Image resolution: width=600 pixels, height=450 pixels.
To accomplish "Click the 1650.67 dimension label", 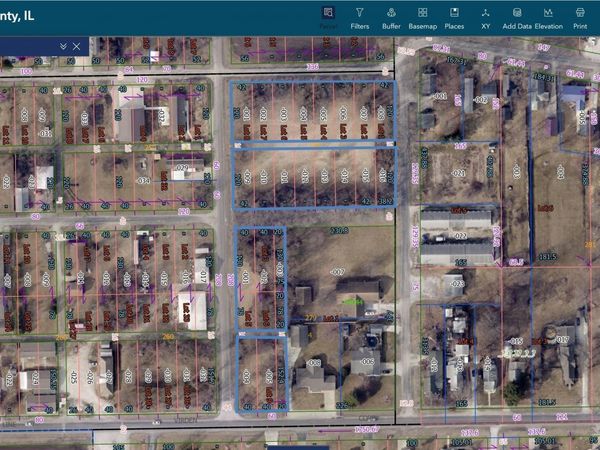I will (x=367, y=429).
